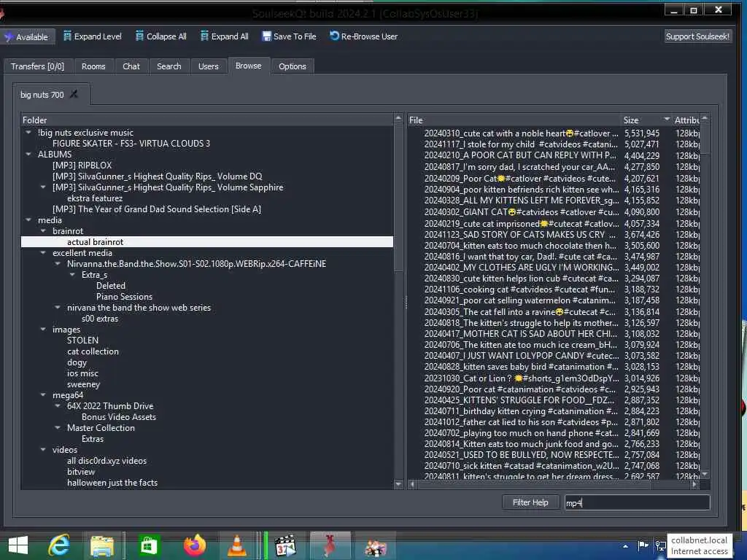Open VLC media player from taskbar
This screenshot has width=747, height=560.
[x=237, y=545]
